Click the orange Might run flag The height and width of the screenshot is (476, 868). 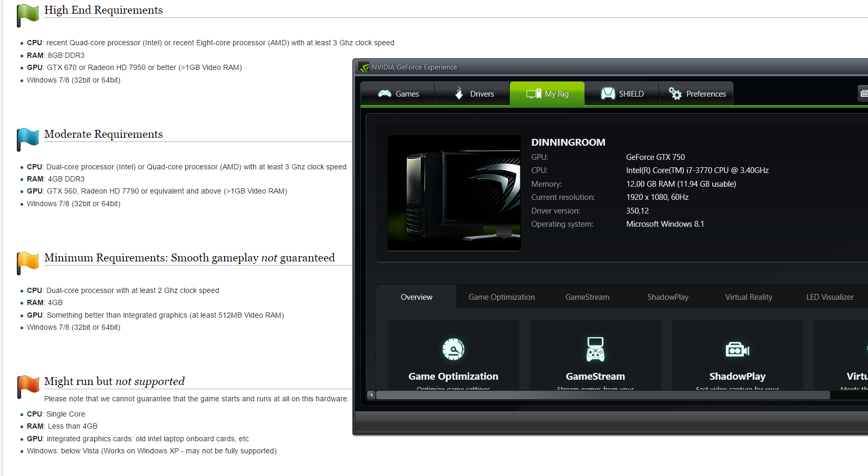[x=28, y=387]
